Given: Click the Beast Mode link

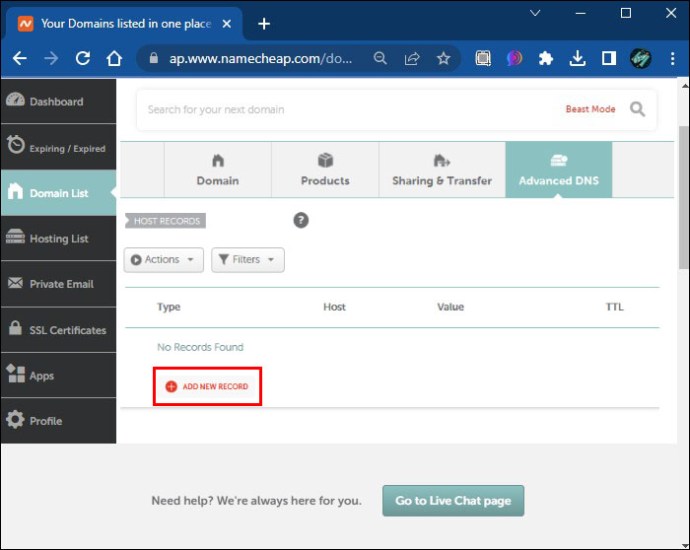Looking at the screenshot, I should point(591,109).
